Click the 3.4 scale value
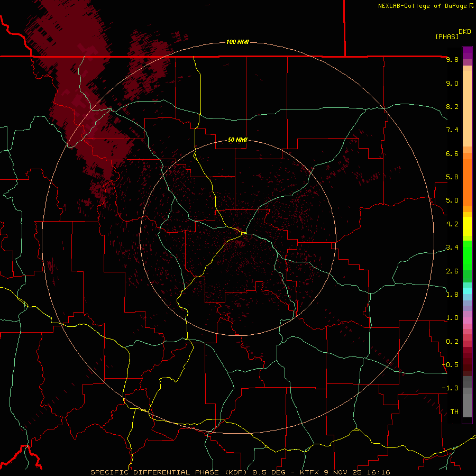 pyautogui.click(x=452, y=248)
